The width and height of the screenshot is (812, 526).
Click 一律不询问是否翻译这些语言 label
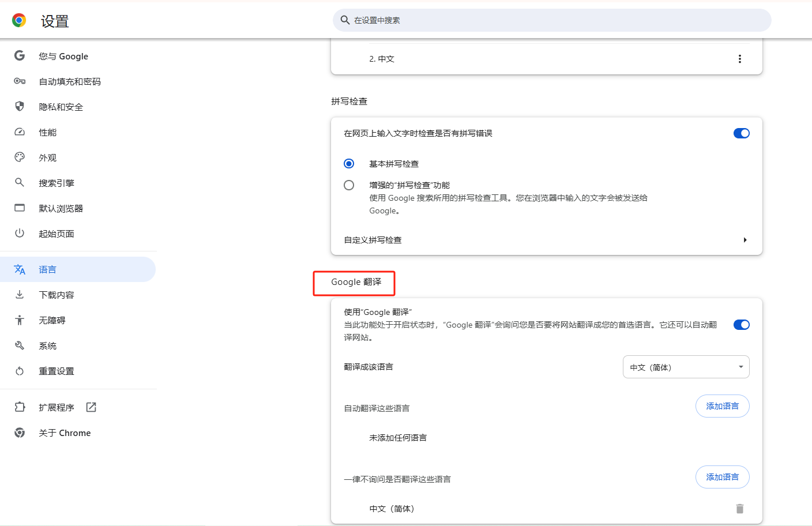pyautogui.click(x=397, y=479)
